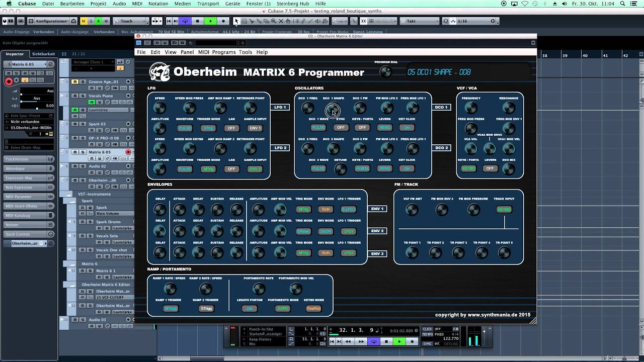Toggle CLICK on transport panel

pos(428,329)
